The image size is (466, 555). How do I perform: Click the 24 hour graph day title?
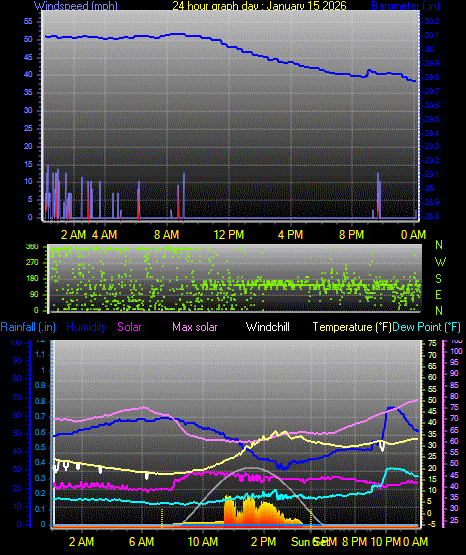(x=259, y=6)
